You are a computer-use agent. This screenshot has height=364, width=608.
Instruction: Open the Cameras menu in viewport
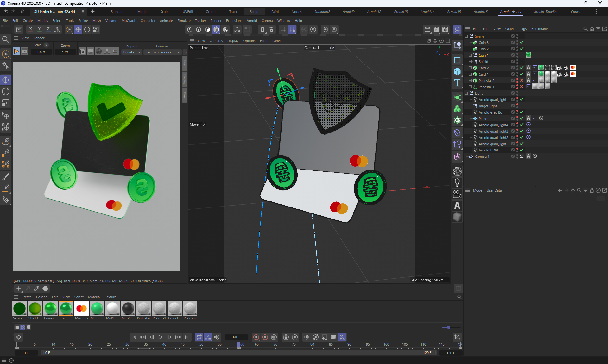coord(216,41)
